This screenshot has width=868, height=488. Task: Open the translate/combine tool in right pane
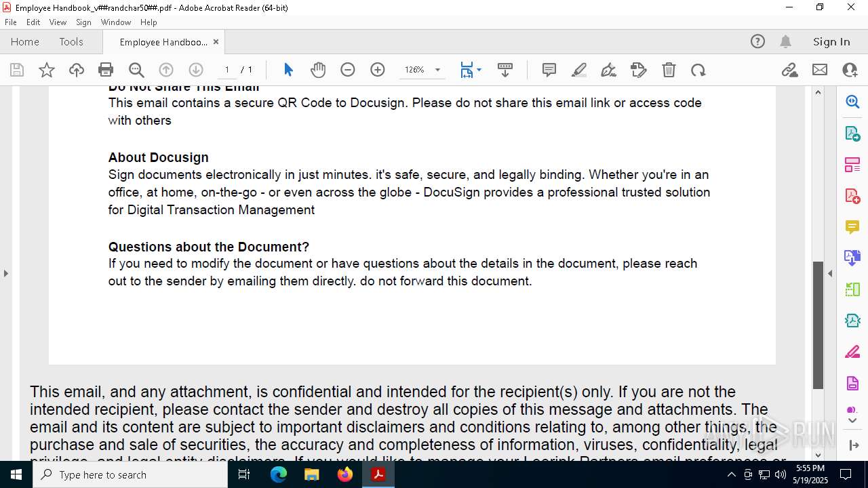(x=852, y=258)
